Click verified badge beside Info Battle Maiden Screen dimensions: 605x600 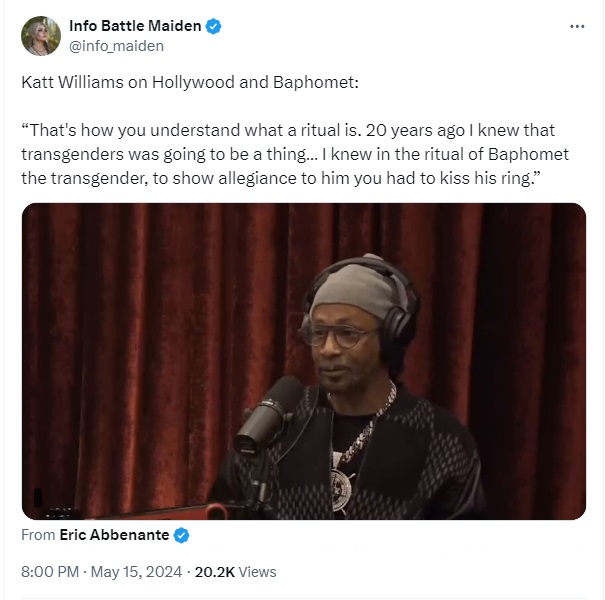pos(213,26)
